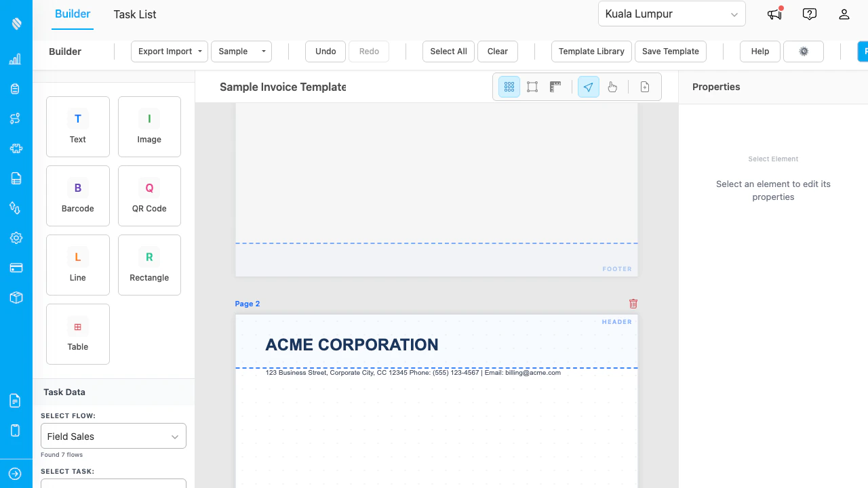The image size is (868, 488).
Task: Open the Template Library
Action: (x=591, y=51)
